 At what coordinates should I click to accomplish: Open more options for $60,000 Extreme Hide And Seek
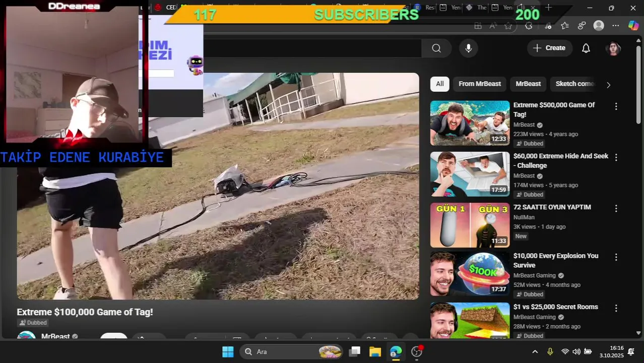[616, 157]
